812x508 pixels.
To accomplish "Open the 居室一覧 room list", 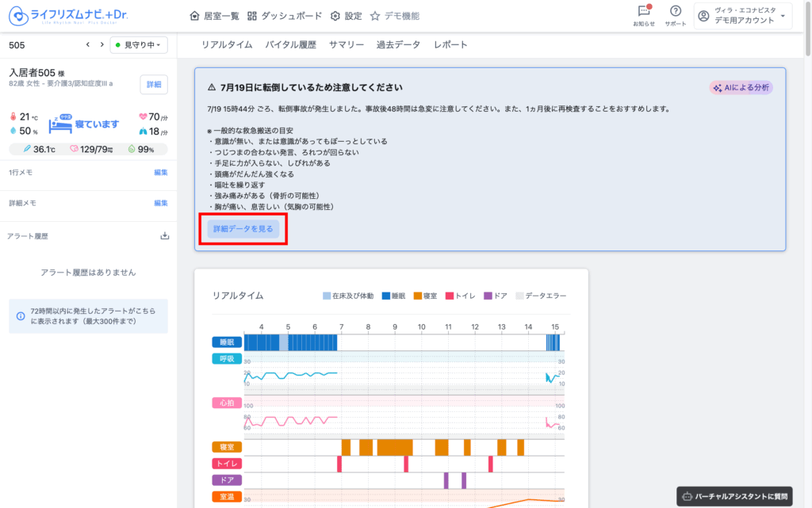I will click(x=214, y=16).
